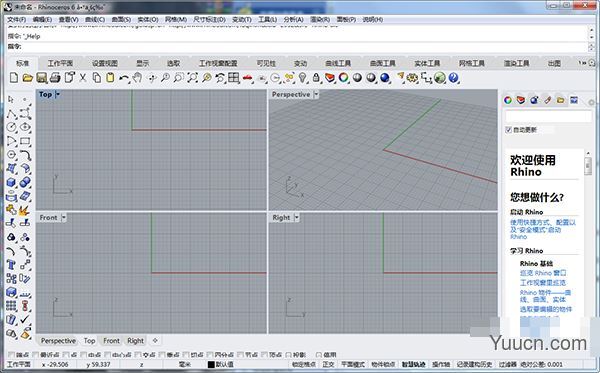Open the 巡览 Rhino 窗口 help link
Screen dimensions: 600x373
point(543,273)
